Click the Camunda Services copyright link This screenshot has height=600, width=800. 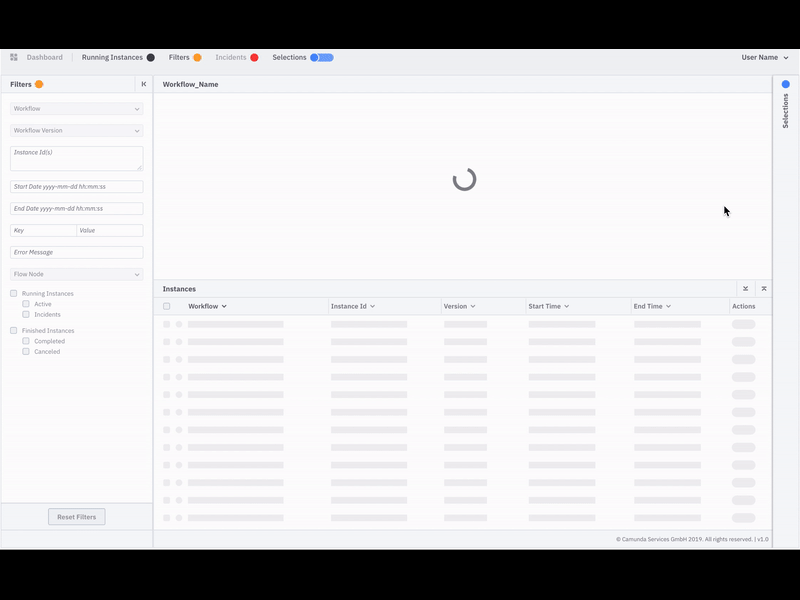click(x=692, y=537)
